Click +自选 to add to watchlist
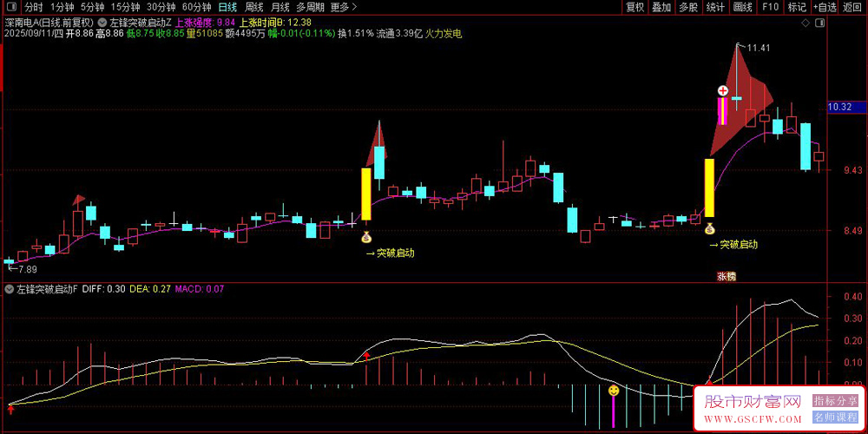 (x=825, y=7)
